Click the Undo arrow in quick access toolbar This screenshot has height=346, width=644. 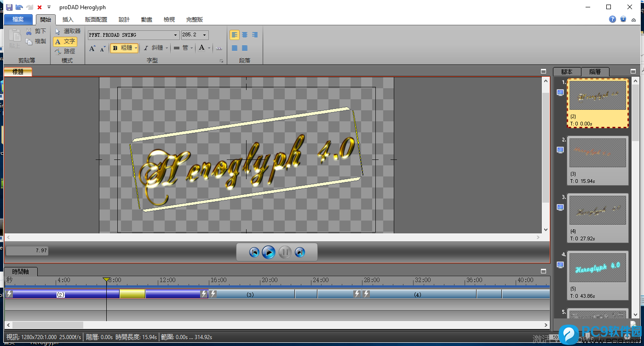[19, 7]
